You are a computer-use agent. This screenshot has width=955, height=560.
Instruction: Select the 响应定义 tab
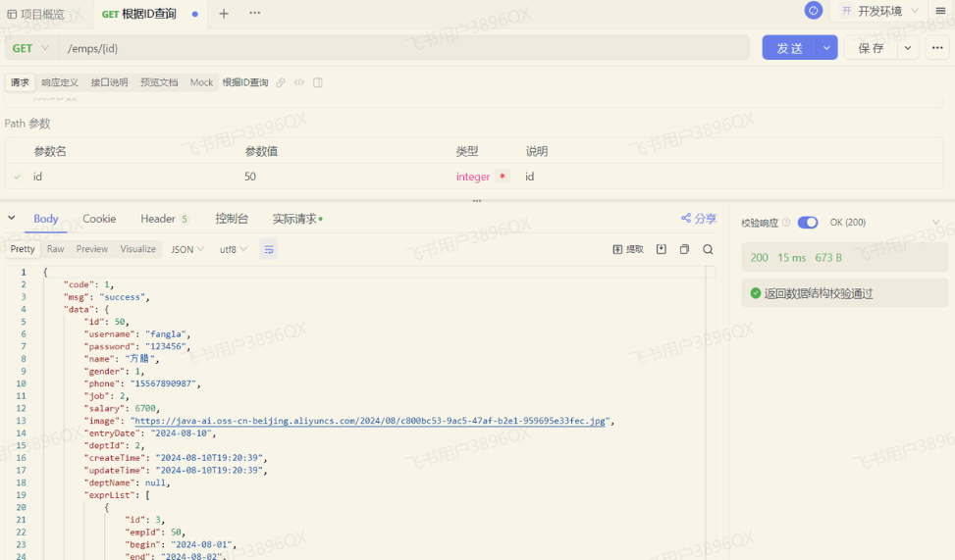60,82
